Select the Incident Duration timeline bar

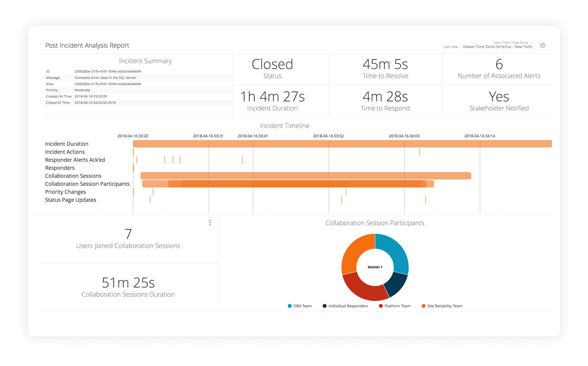click(342, 144)
